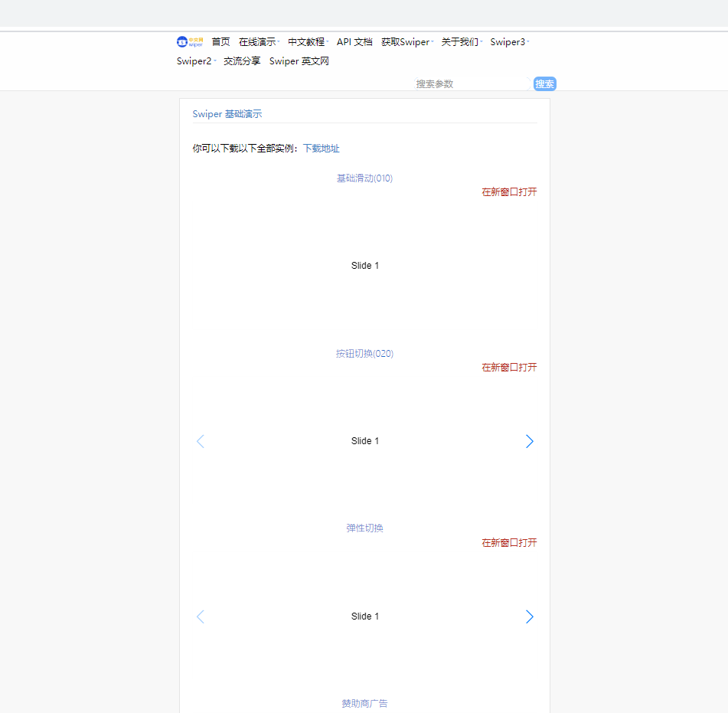Viewport: 728px width, 713px height.
Task: Click the 赞助商广告 link
Action: (x=364, y=703)
